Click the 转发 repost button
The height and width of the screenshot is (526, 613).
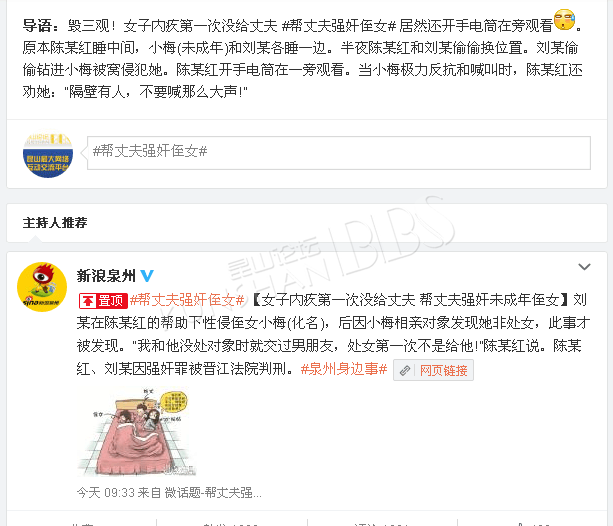tap(232, 524)
